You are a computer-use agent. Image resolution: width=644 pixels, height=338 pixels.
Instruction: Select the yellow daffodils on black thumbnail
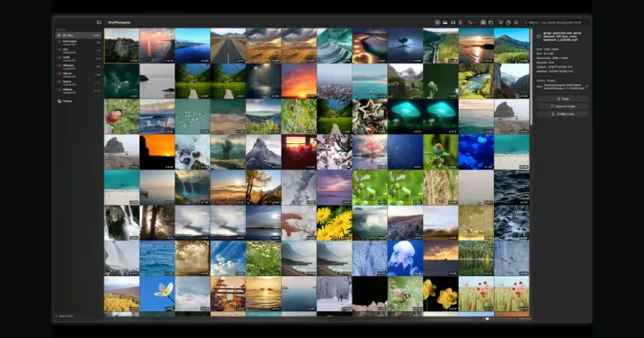click(441, 293)
